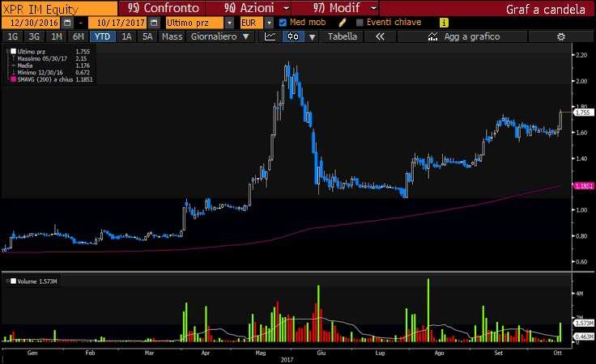596x364 pixels.
Task: Collapse panel with double chevron icon
Action: coord(380,36)
